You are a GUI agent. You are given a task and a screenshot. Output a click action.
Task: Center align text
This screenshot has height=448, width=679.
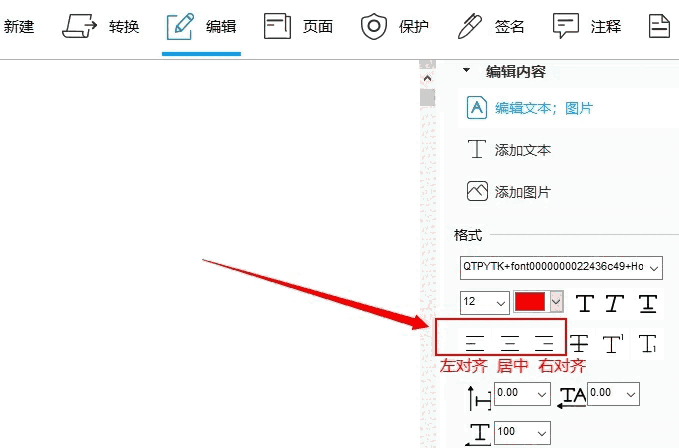pyautogui.click(x=510, y=343)
